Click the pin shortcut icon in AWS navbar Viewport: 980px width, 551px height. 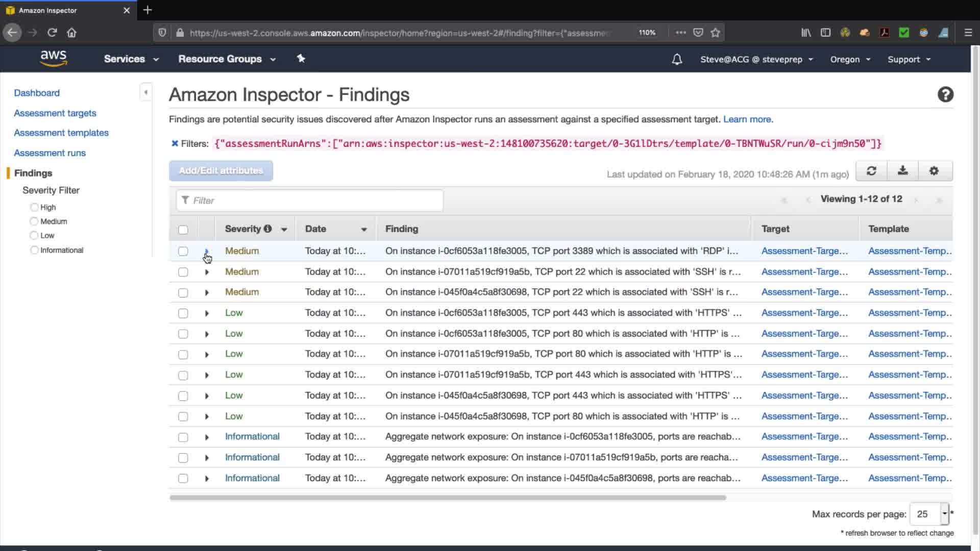301,59
